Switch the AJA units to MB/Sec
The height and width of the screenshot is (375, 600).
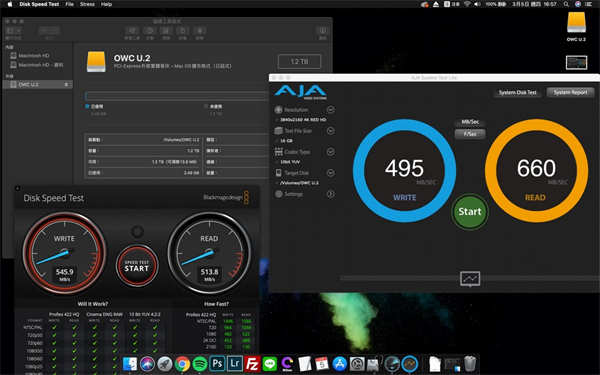(x=470, y=122)
